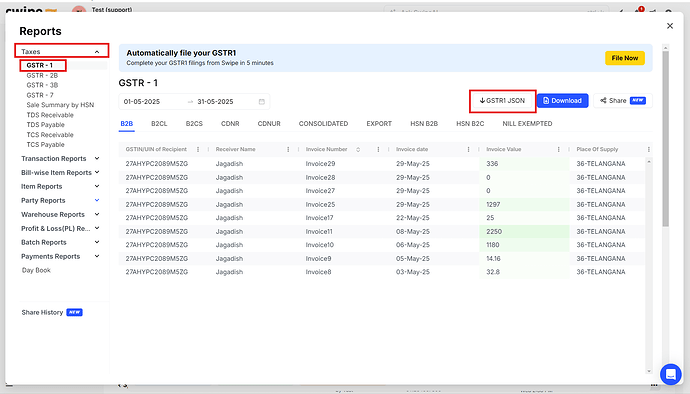Select the Invoice29 cell
The image size is (690, 394).
(x=320, y=164)
